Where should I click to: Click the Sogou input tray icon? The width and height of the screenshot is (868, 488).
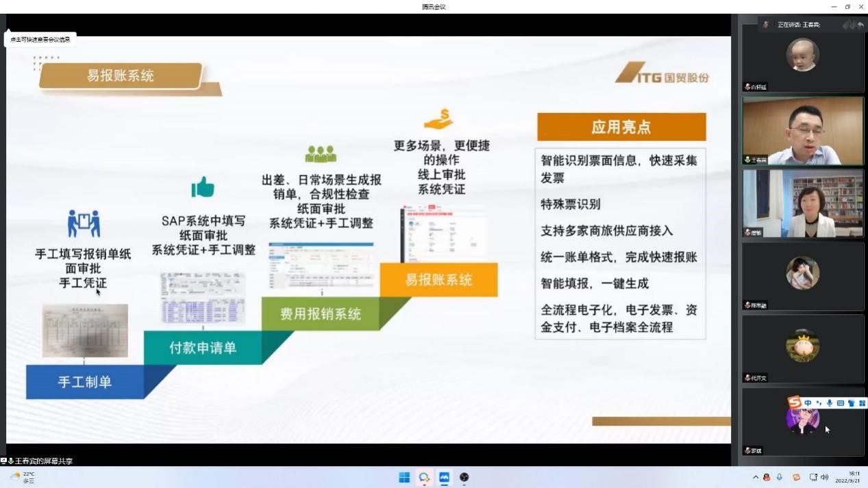(796, 478)
